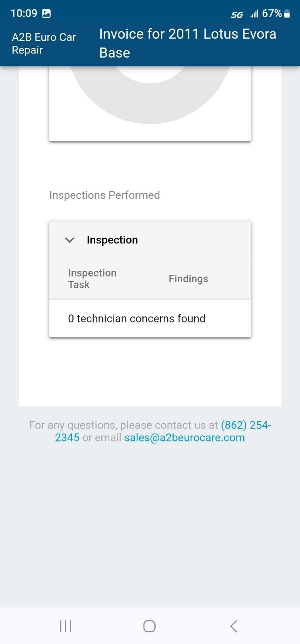Select the Findings column header
This screenshot has width=300, height=644.
(x=188, y=279)
